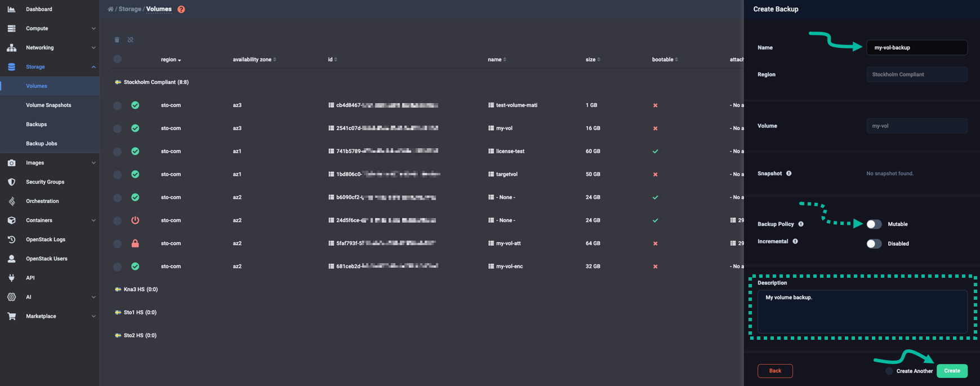
Task: Click the home icon in breadcrumb
Action: (110, 9)
